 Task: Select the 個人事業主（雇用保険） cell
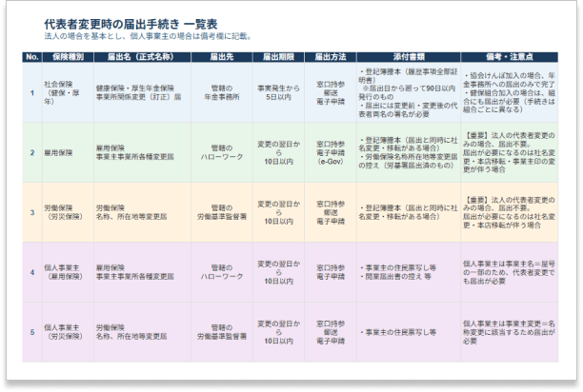click(x=68, y=272)
